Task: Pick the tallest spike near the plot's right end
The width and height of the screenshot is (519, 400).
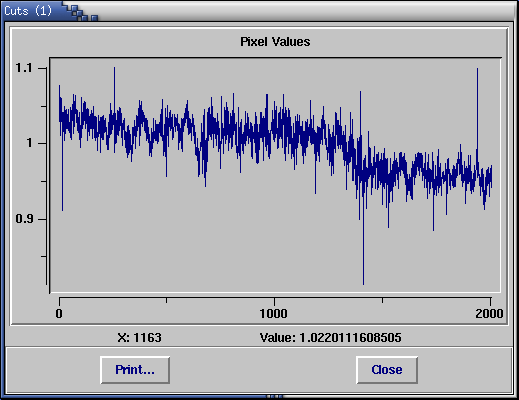Action: pyautogui.click(x=477, y=100)
